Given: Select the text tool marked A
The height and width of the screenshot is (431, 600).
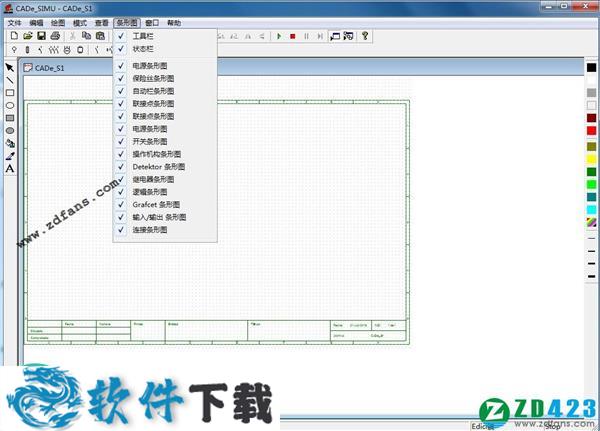Looking at the screenshot, I should pos(10,169).
